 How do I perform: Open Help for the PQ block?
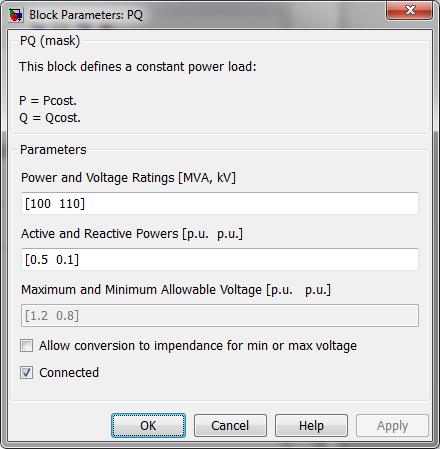point(311,426)
